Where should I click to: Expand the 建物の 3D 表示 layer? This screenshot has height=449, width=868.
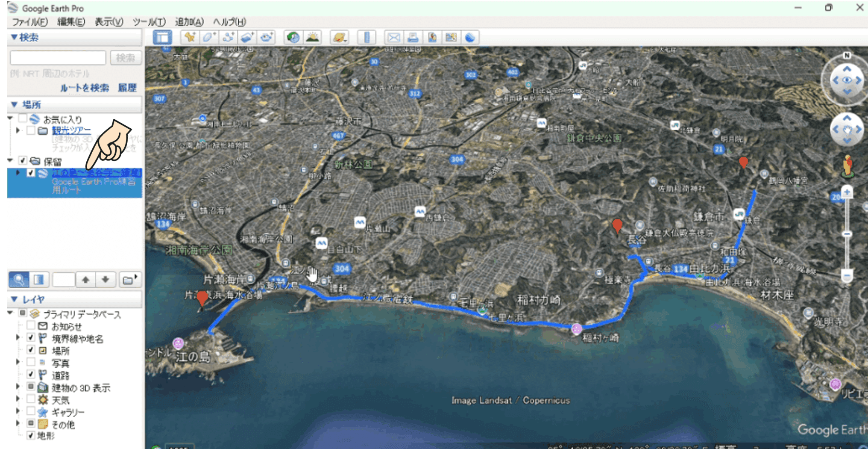(18, 387)
